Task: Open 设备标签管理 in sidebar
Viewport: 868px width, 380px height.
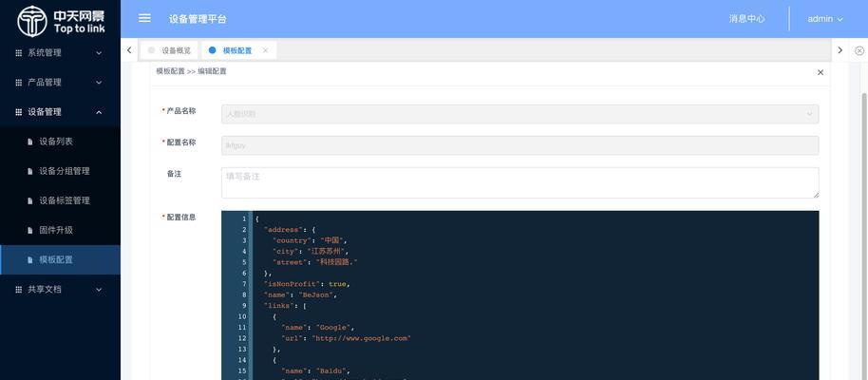Action: tap(60, 200)
